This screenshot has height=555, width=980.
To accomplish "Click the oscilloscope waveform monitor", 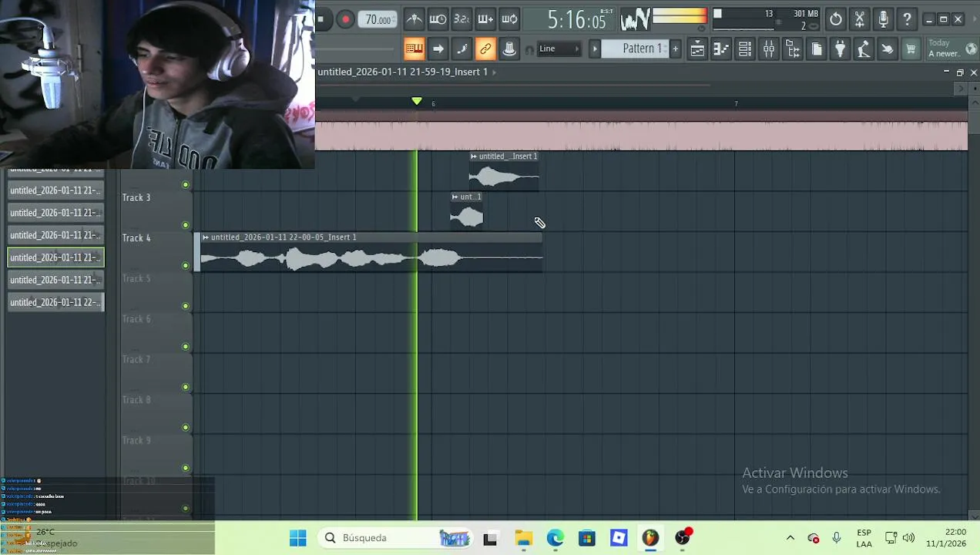I will pyautogui.click(x=636, y=19).
